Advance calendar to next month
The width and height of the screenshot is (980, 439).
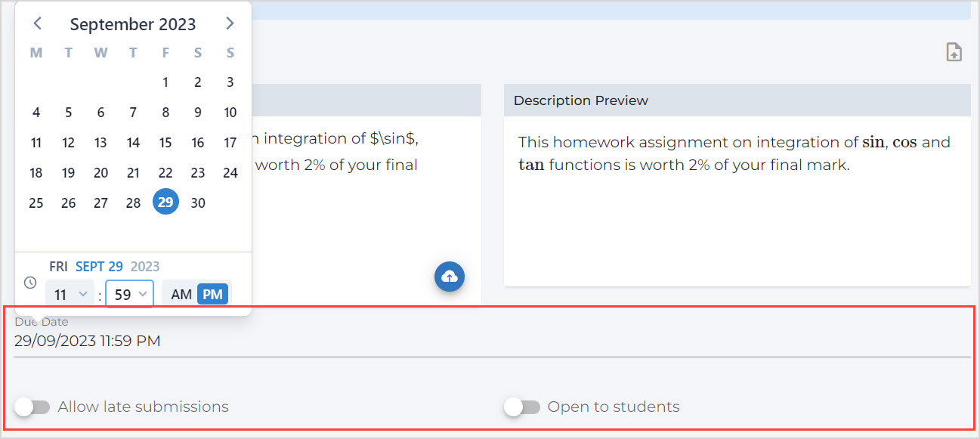pos(230,23)
